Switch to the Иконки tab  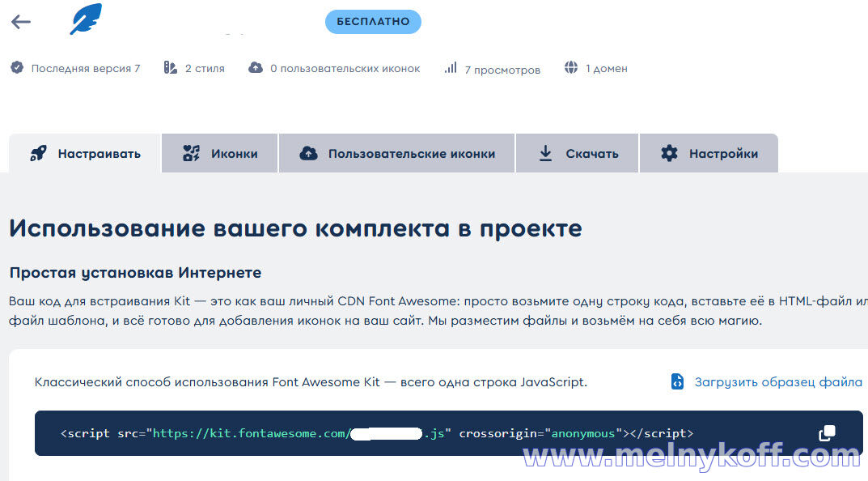(x=220, y=154)
